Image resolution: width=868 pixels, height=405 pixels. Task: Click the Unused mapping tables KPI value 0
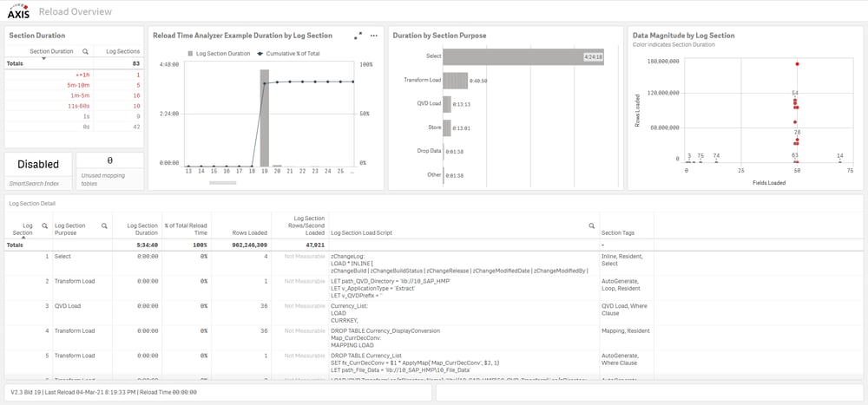point(109,160)
